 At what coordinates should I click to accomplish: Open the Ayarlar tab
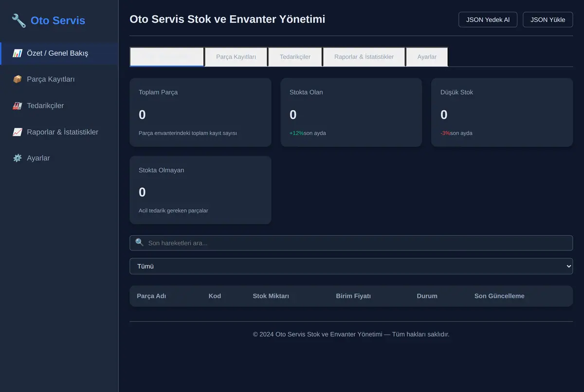point(427,57)
